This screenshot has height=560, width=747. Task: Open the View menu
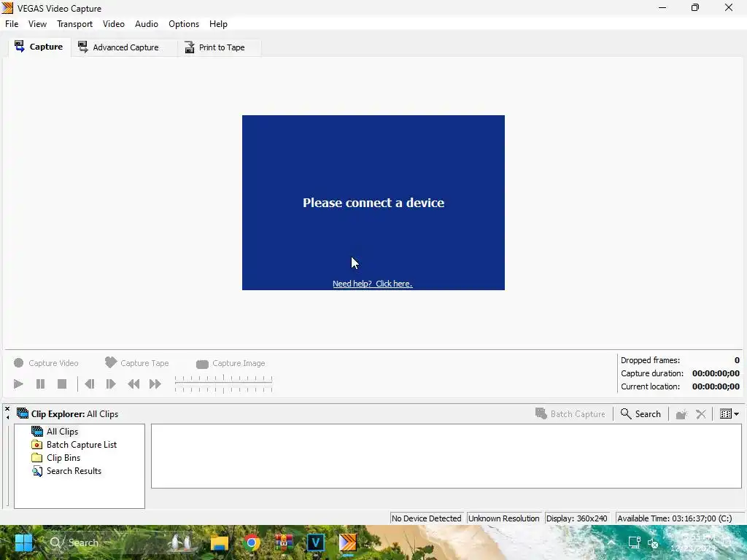click(37, 24)
